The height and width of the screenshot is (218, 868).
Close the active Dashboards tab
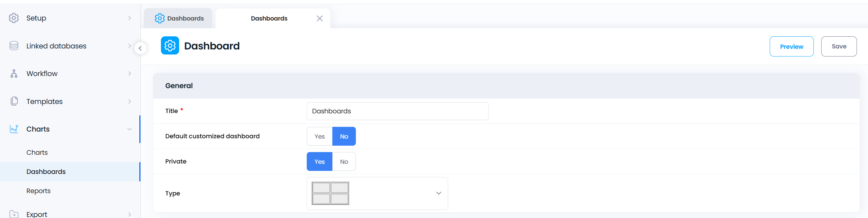pos(320,19)
